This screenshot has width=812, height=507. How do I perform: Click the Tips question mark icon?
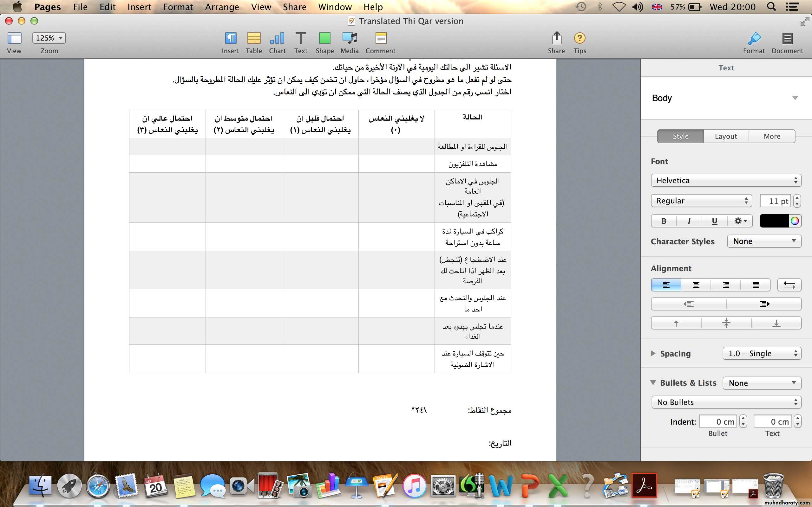[580, 38]
